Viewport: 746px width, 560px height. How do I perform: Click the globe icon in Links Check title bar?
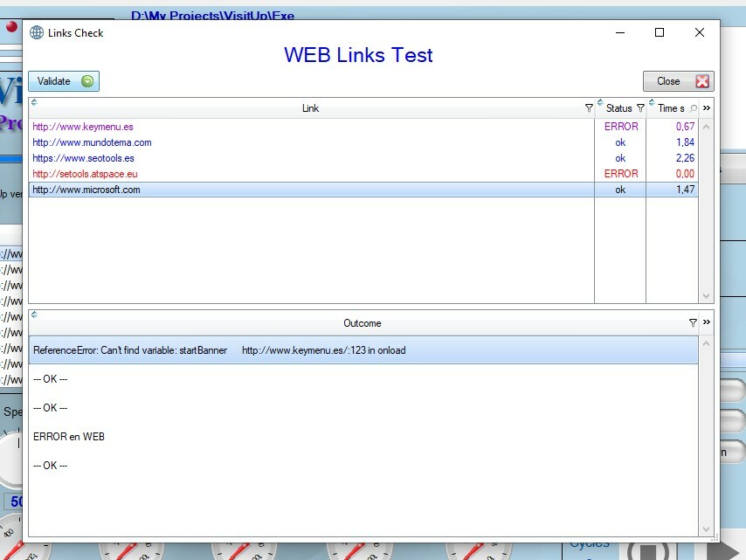pyautogui.click(x=36, y=32)
